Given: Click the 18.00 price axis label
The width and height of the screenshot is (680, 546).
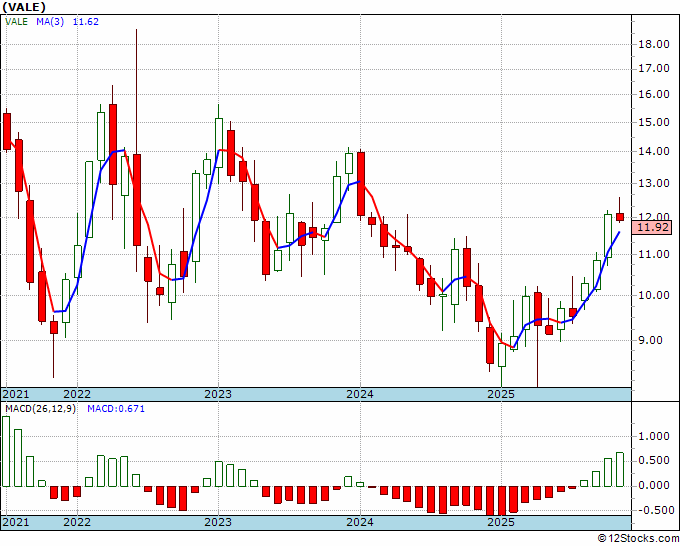Looking at the screenshot, I should pos(654,44).
